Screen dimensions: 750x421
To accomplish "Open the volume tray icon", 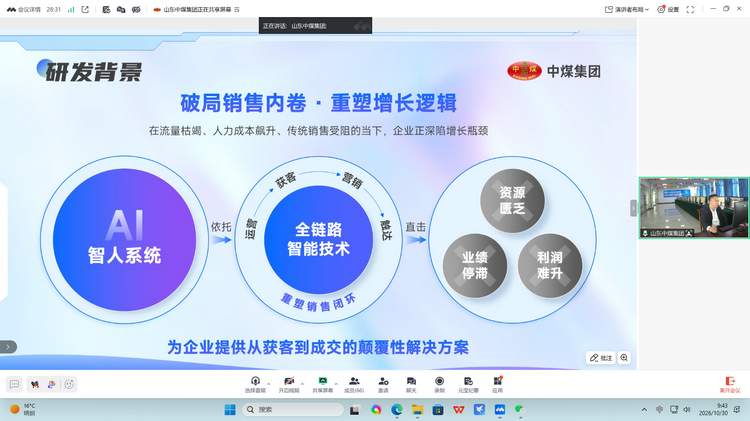I will coord(687,410).
